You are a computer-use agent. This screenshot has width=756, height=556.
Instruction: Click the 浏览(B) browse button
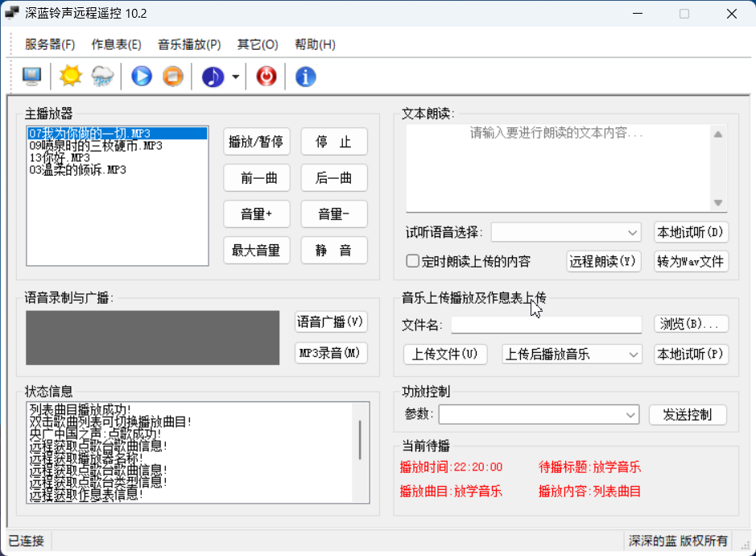(x=691, y=323)
